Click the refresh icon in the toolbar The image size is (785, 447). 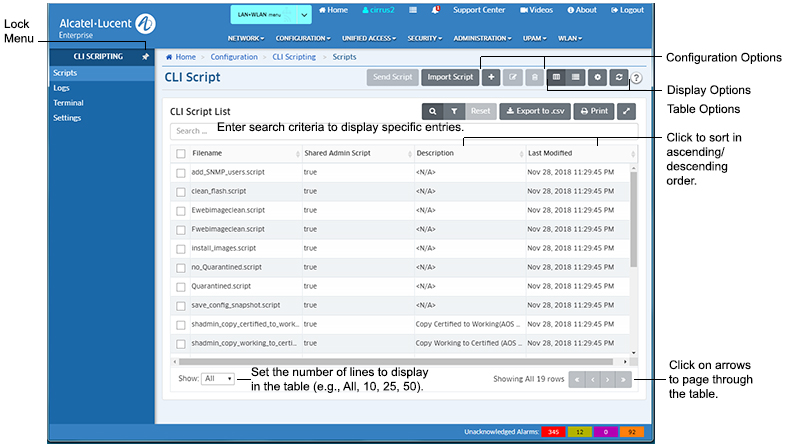619,77
